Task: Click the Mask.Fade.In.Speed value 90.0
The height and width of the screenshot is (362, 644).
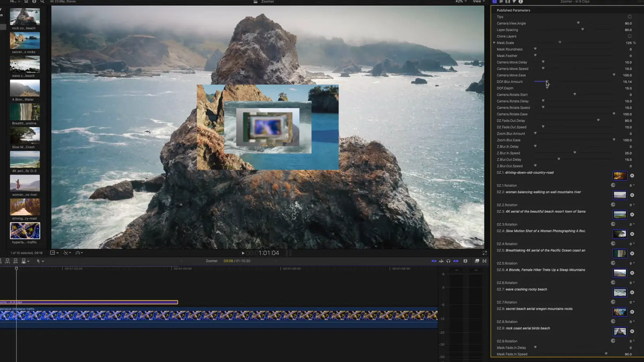Action: click(x=627, y=354)
